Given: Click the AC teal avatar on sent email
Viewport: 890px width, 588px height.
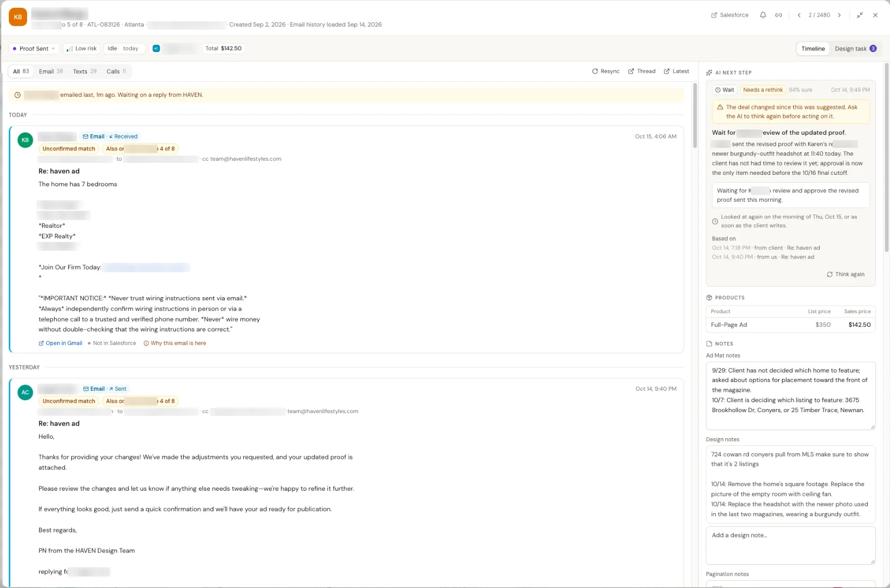Looking at the screenshot, I should [x=25, y=392].
